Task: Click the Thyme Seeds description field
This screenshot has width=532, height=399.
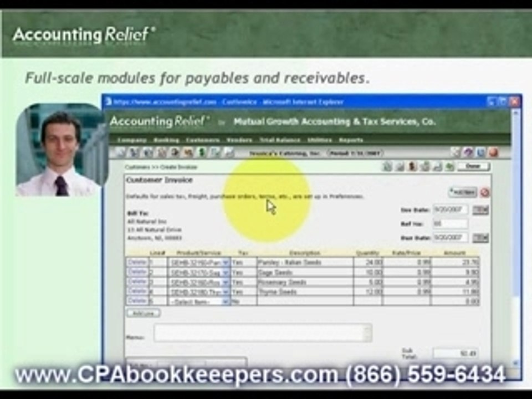Action: pyautogui.click(x=305, y=292)
